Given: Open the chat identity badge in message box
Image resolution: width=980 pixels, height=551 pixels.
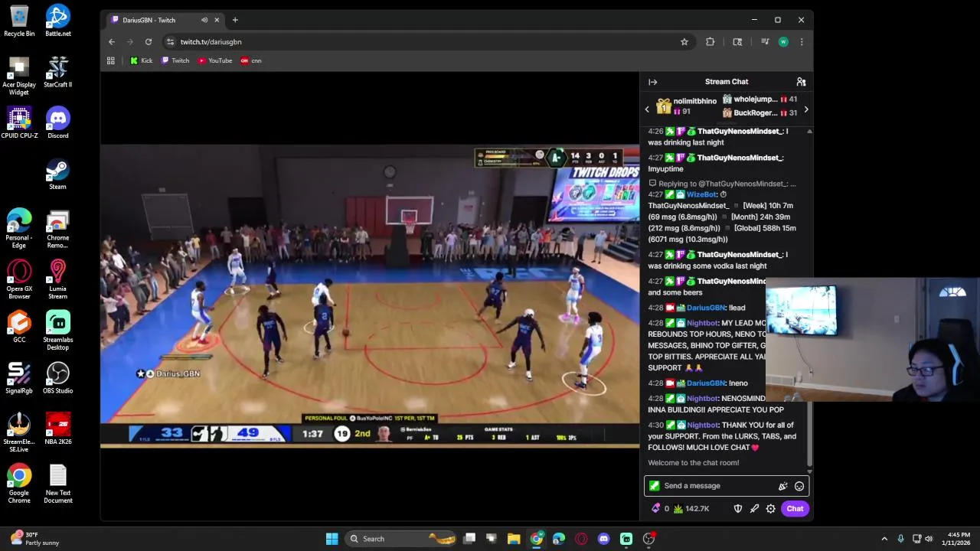Looking at the screenshot, I should click(654, 486).
